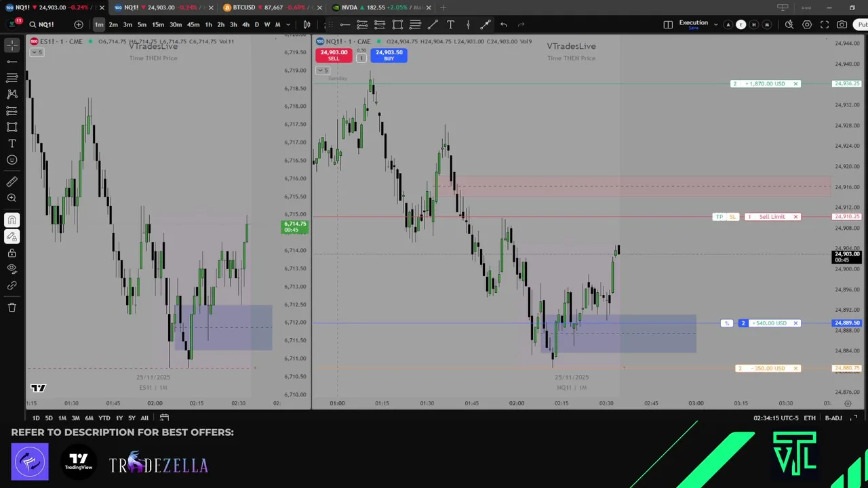The image size is (868, 488).
Task: Select the shapes tool in left sidebar
Action: (x=12, y=127)
